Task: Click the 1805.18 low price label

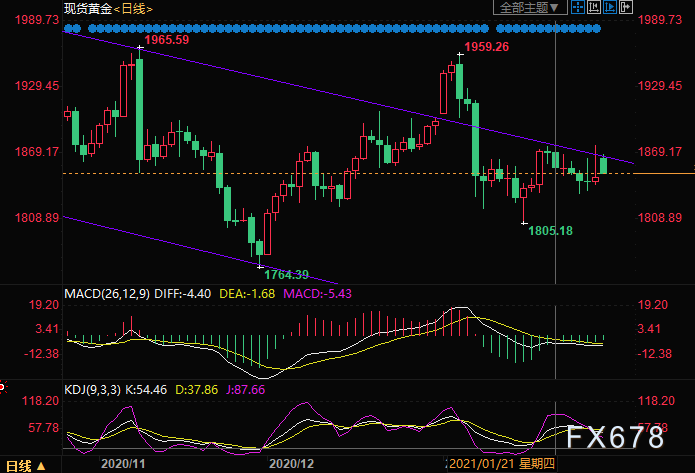Action: pos(551,231)
